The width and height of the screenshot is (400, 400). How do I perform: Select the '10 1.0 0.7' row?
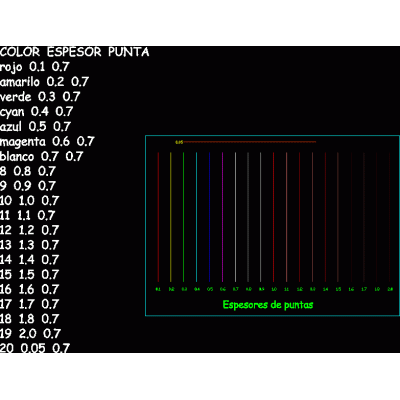point(30,200)
